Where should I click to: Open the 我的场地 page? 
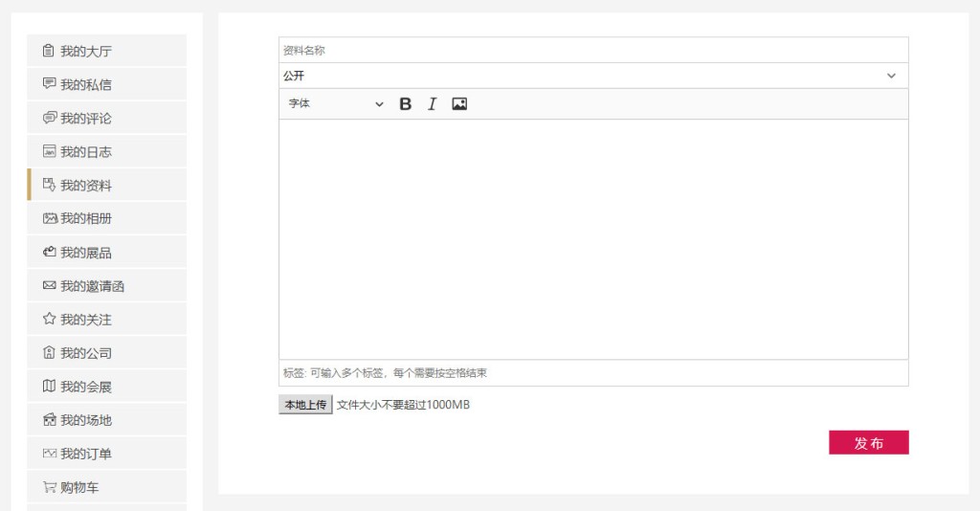pyautogui.click(x=107, y=420)
